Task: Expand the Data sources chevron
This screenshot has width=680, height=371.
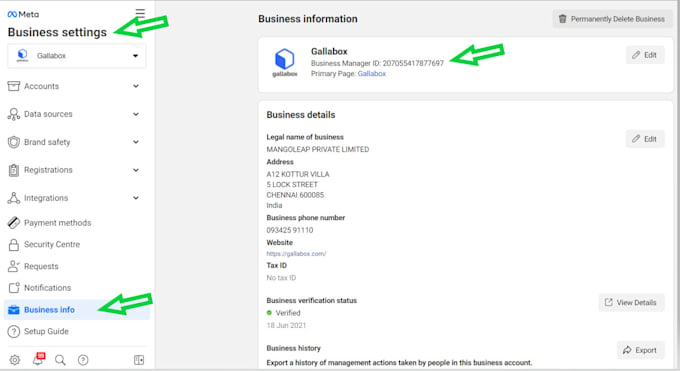Action: click(x=136, y=114)
